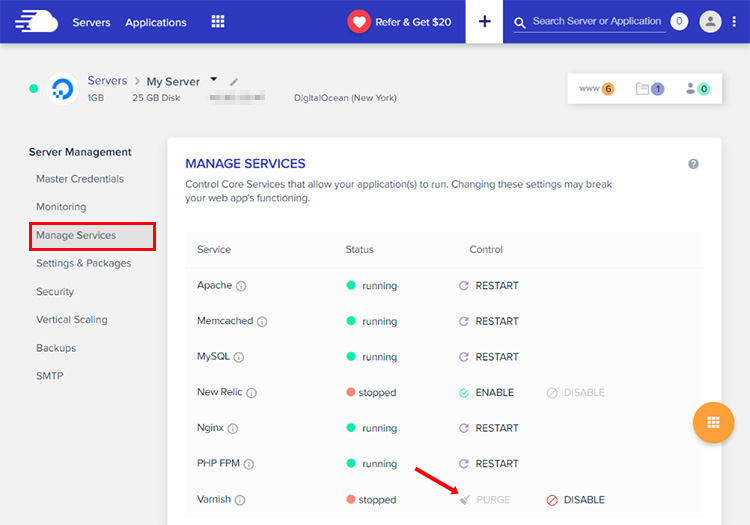Screen dimensions: 750x525
Task: Open the projects folder count badge
Action: pos(650,89)
